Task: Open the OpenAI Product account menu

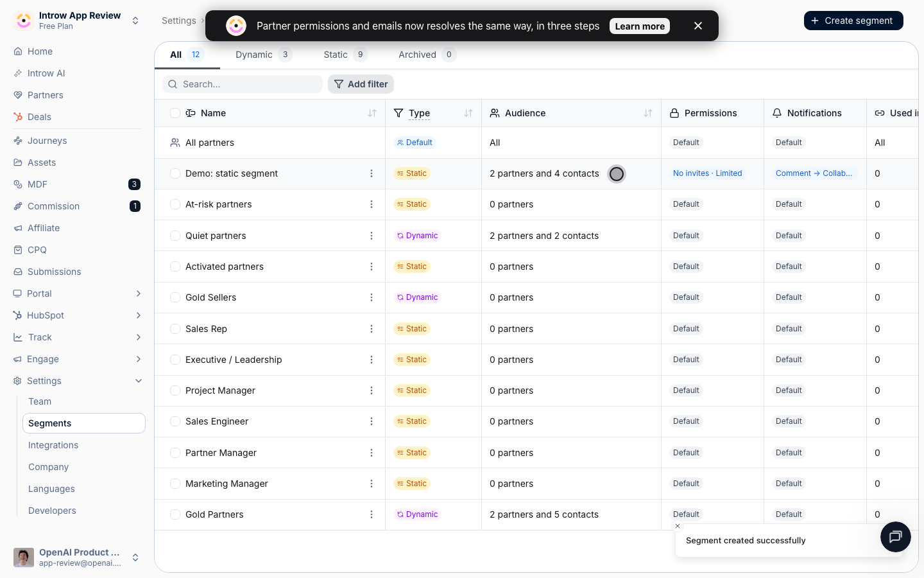Action: tap(77, 557)
